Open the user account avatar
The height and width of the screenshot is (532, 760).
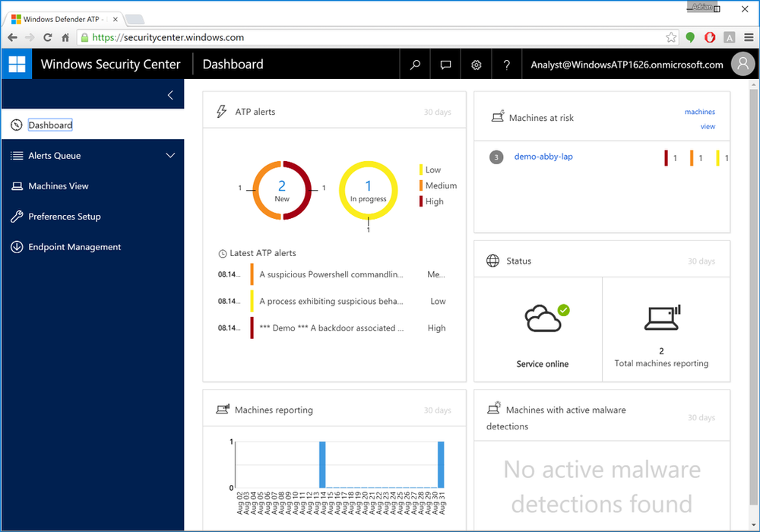[x=743, y=64]
